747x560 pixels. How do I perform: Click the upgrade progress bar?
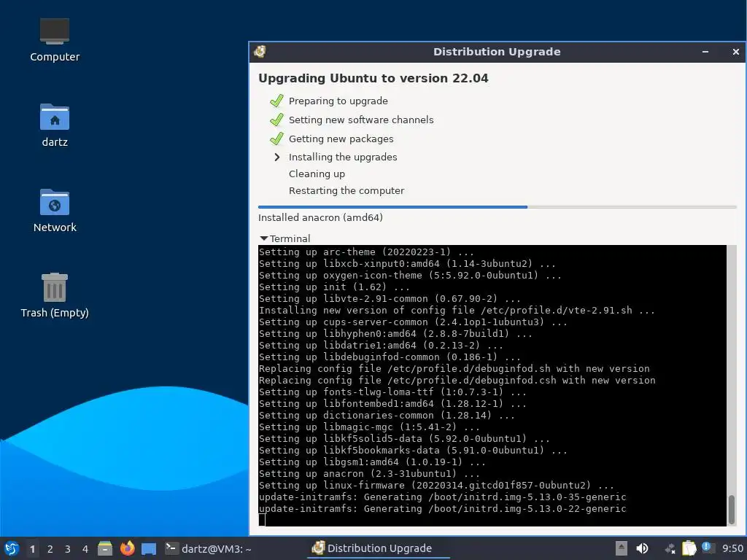point(497,207)
